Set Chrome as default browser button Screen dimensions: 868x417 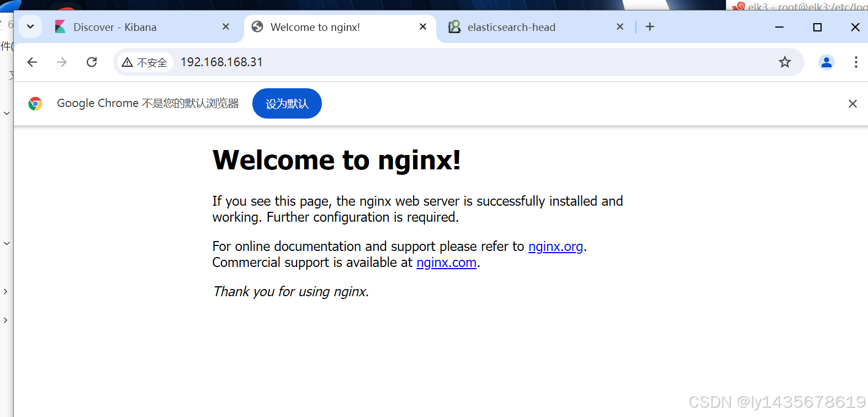pos(287,104)
